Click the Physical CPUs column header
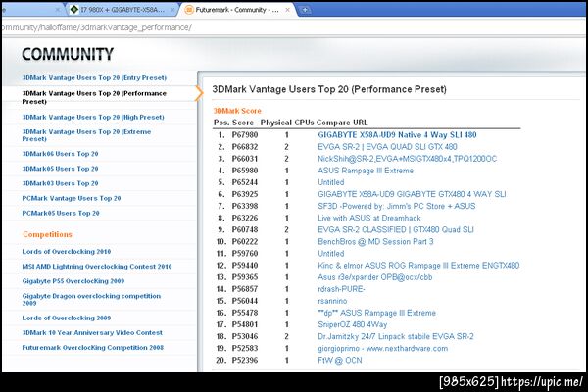Image resolution: width=588 pixels, height=392 pixels. coord(287,122)
